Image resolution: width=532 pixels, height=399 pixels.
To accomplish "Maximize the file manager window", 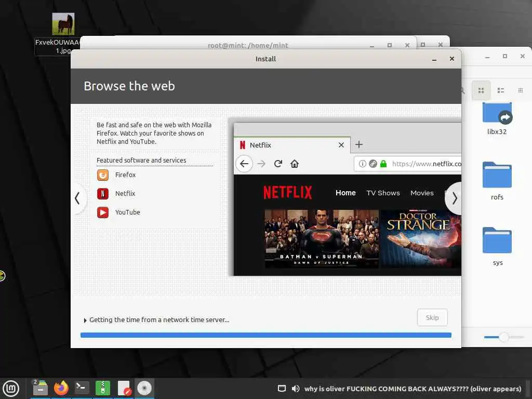I will click(x=505, y=56).
